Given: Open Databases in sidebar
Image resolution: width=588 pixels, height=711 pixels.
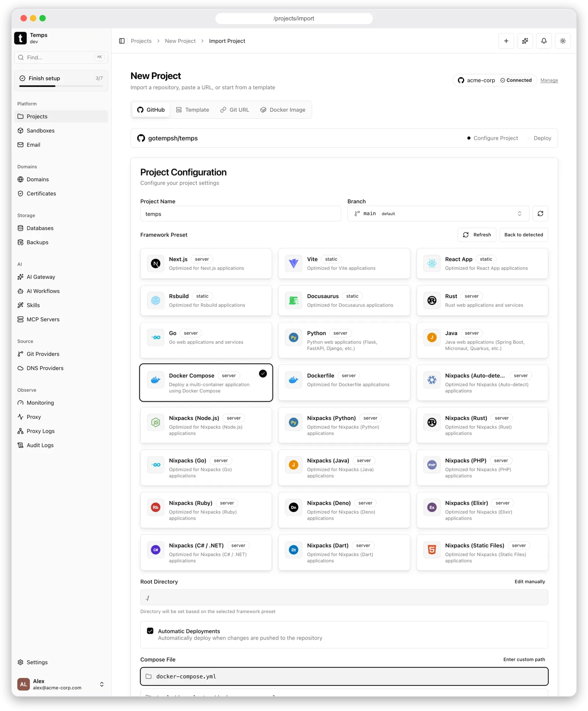Looking at the screenshot, I should click(x=61, y=228).
